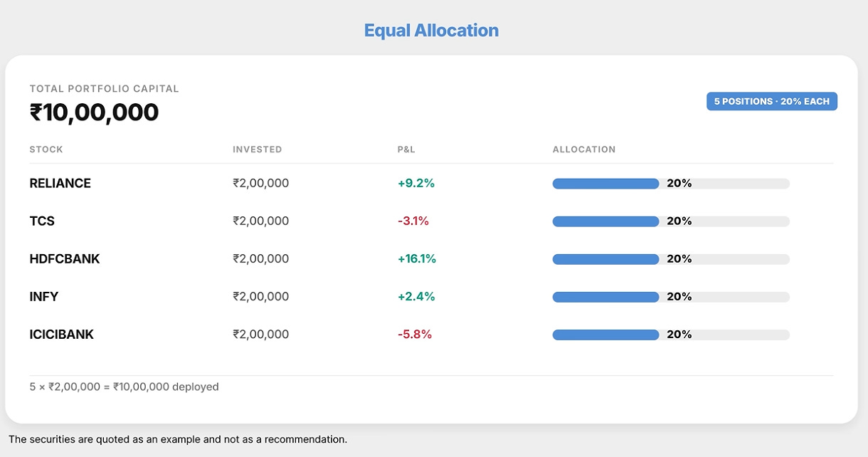
Task: Select the RELIANCE stock name
Action: click(60, 184)
